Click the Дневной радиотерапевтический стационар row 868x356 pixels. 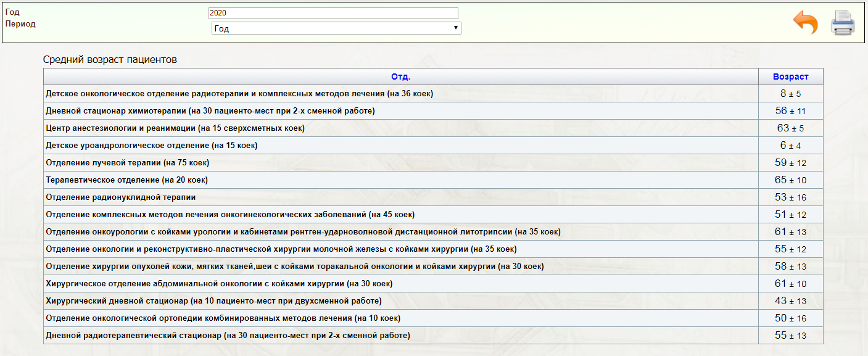(x=433, y=336)
